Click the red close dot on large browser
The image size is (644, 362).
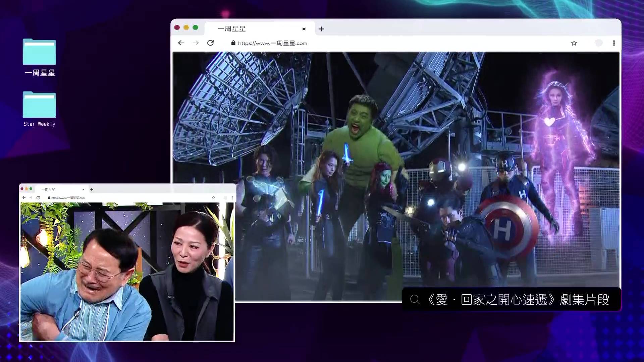point(177,27)
